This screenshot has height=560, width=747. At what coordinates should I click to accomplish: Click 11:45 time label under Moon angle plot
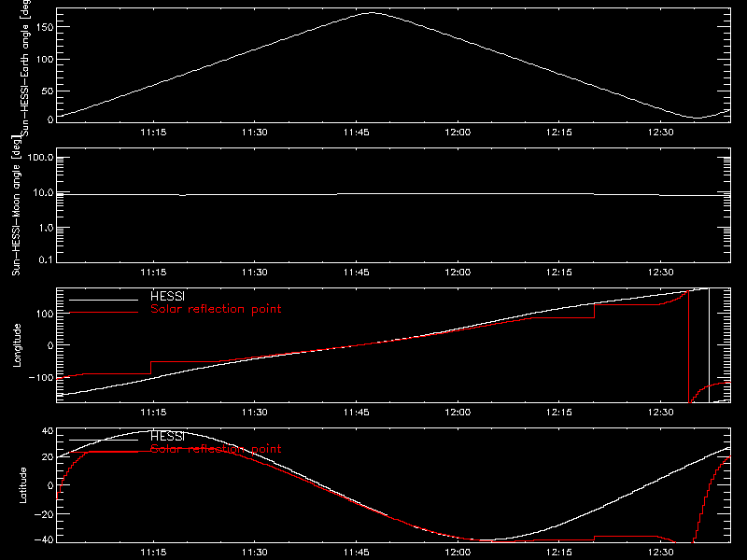(x=357, y=273)
